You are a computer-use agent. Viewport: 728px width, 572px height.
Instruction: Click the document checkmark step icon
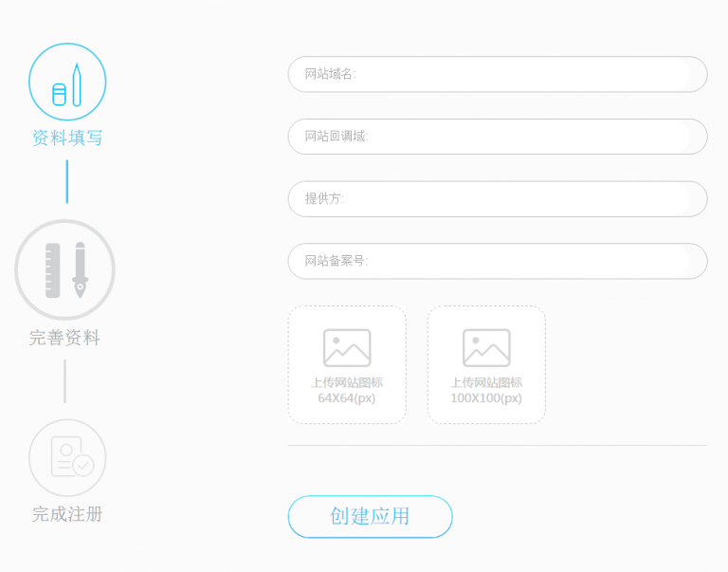pyautogui.click(x=67, y=458)
